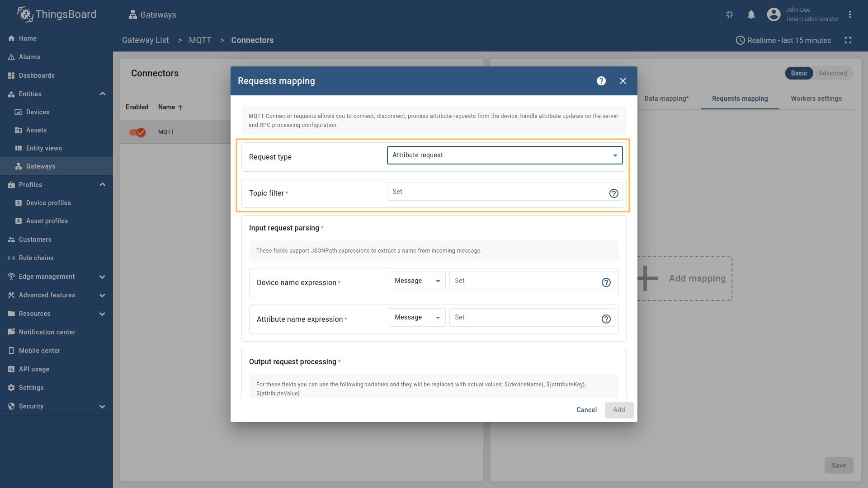Open Devices from the sidebar

(x=38, y=112)
